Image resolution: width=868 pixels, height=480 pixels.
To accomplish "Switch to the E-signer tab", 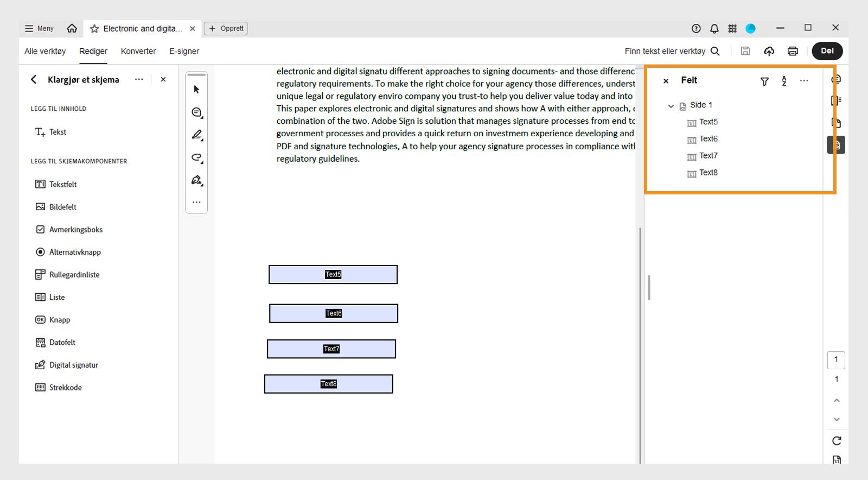I will point(184,51).
